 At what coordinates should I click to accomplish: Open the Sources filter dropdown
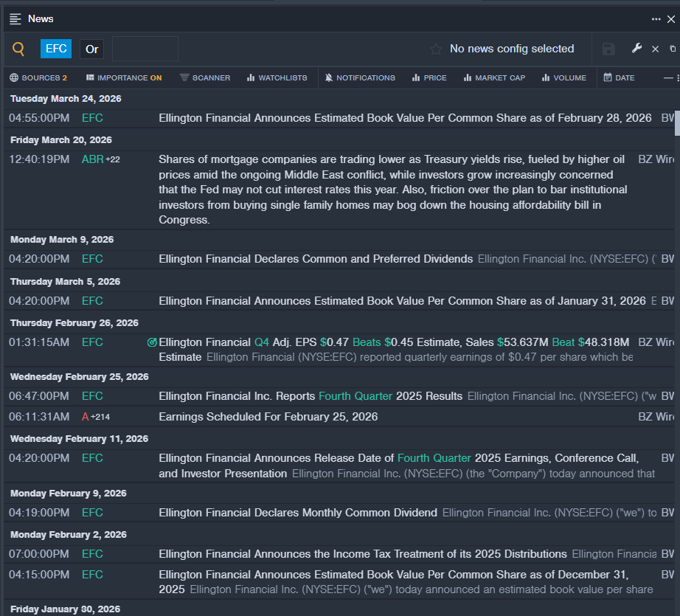pyautogui.click(x=38, y=77)
